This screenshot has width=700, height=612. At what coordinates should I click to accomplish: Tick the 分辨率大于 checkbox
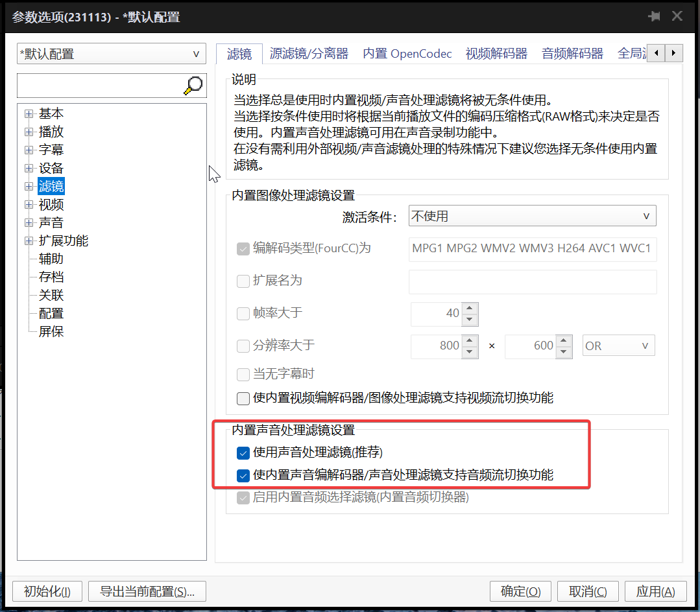pyautogui.click(x=243, y=346)
